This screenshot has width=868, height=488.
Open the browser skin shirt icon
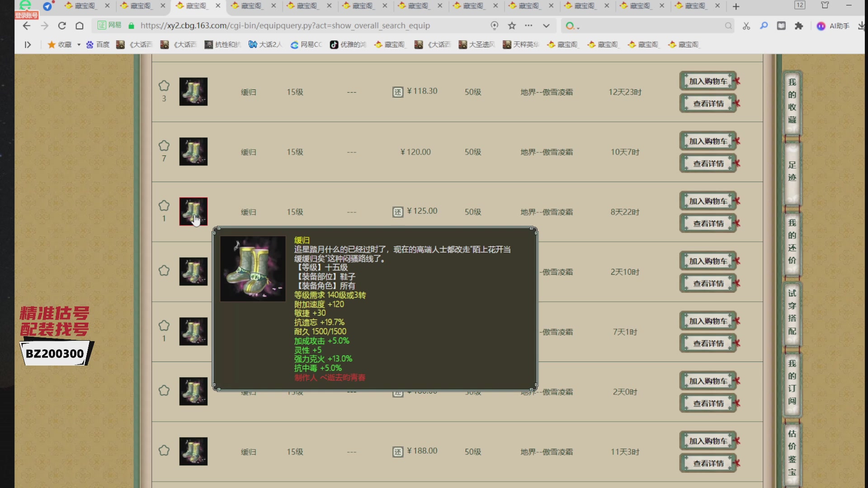click(x=825, y=5)
